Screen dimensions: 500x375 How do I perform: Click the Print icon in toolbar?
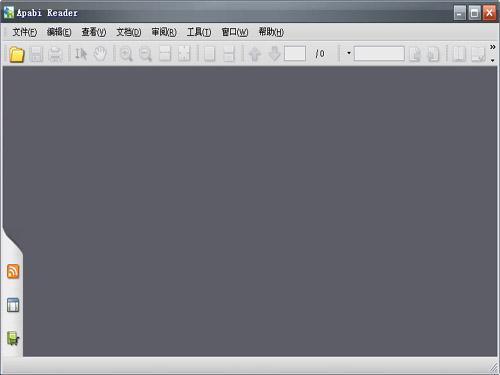[x=55, y=54]
